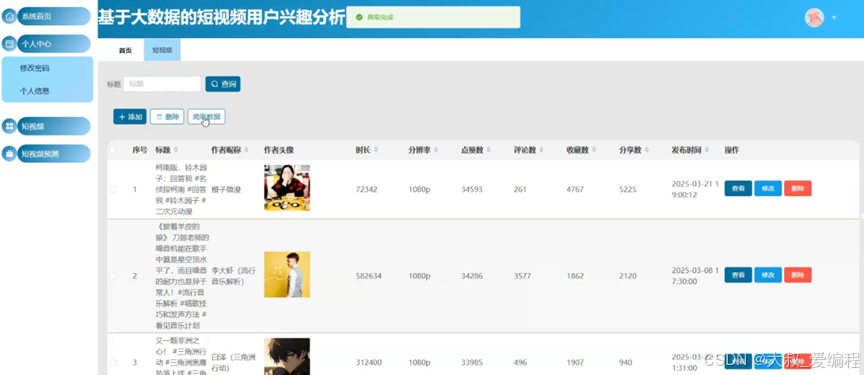Click author avatar thumbnail for 白泽
Screen dimensions: 864x375
click(287, 356)
